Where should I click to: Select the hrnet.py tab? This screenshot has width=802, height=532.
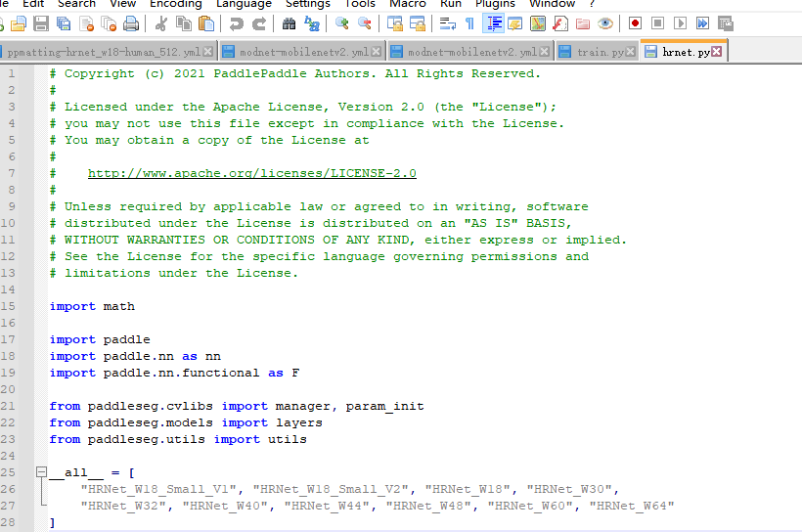point(686,52)
